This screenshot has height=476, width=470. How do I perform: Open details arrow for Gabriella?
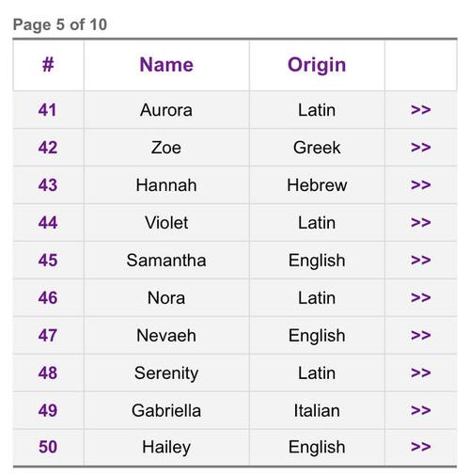[420, 410]
